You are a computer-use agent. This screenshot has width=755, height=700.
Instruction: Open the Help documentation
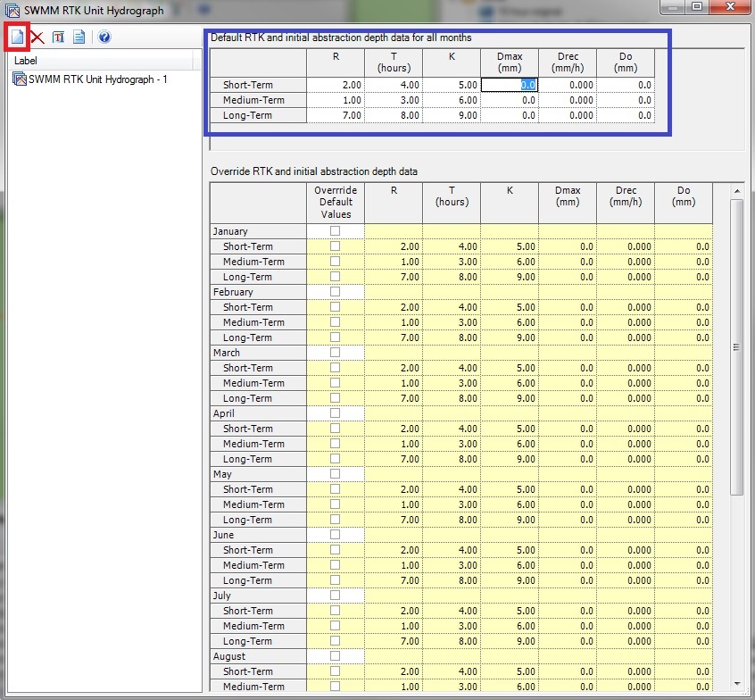point(104,36)
